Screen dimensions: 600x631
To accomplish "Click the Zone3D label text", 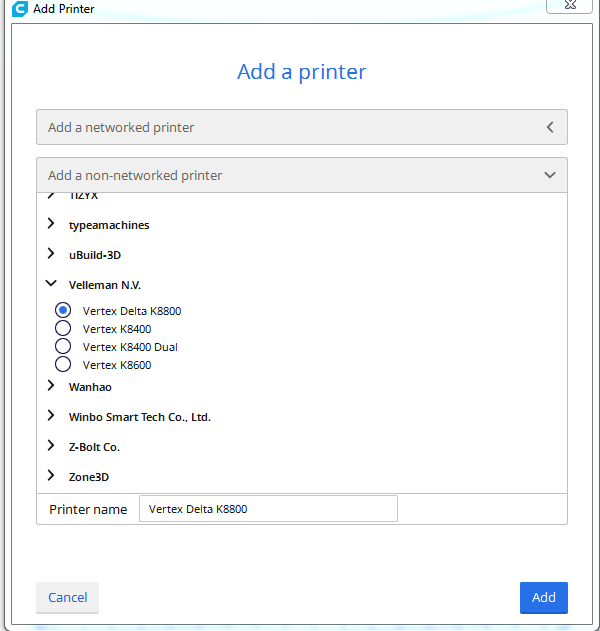I will [89, 477].
